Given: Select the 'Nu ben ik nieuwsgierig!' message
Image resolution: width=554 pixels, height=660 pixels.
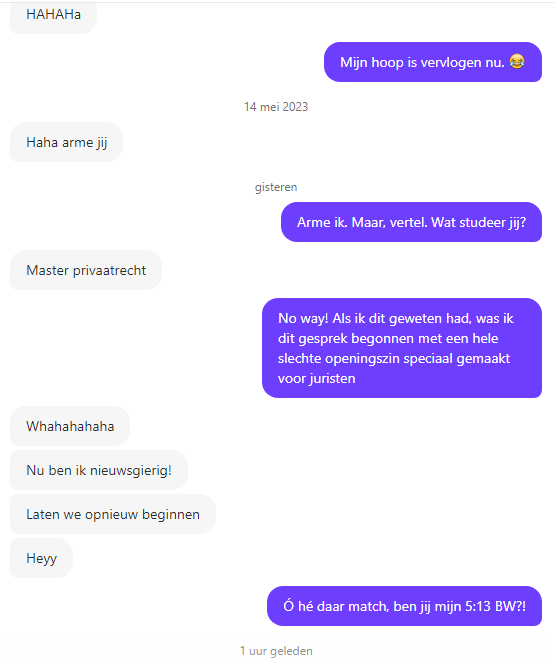Looking at the screenshot, I should click(x=99, y=470).
